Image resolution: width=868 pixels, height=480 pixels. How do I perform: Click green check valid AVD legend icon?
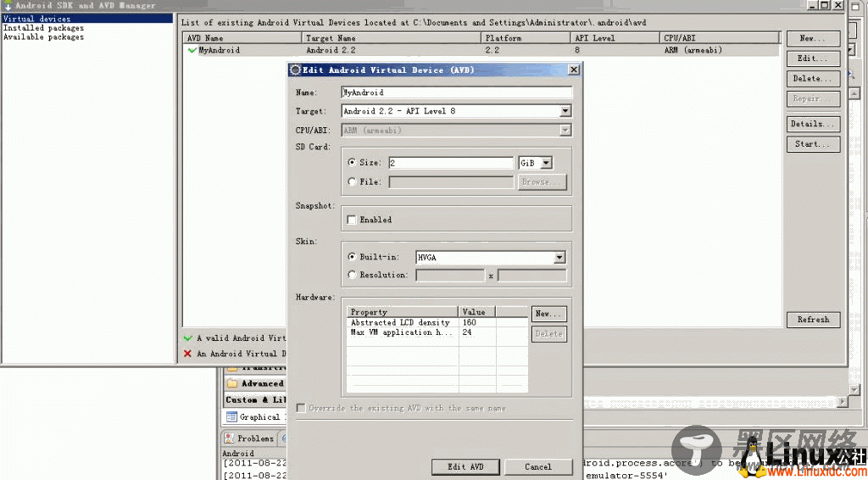click(x=187, y=338)
